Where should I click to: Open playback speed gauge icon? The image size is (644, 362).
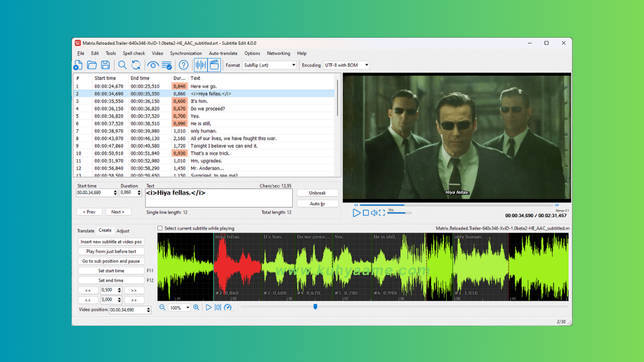coord(227,307)
